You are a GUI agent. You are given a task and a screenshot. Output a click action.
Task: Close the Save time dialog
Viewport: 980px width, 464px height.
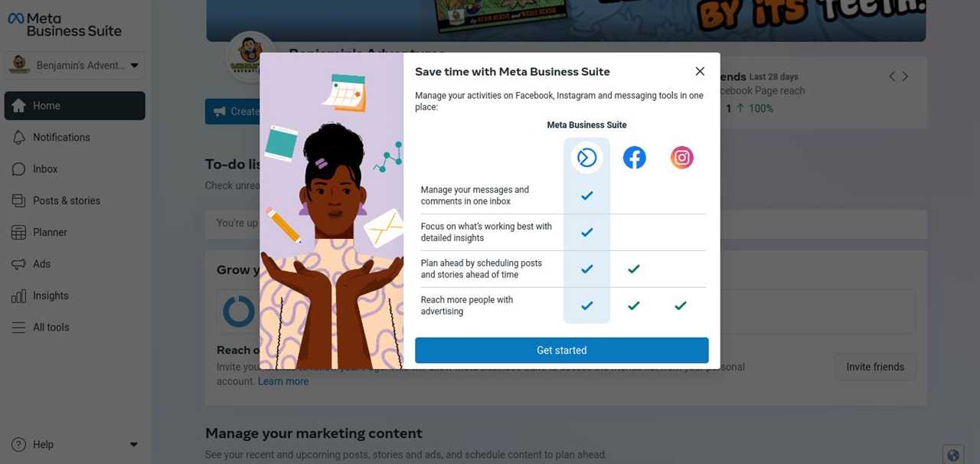(x=700, y=71)
